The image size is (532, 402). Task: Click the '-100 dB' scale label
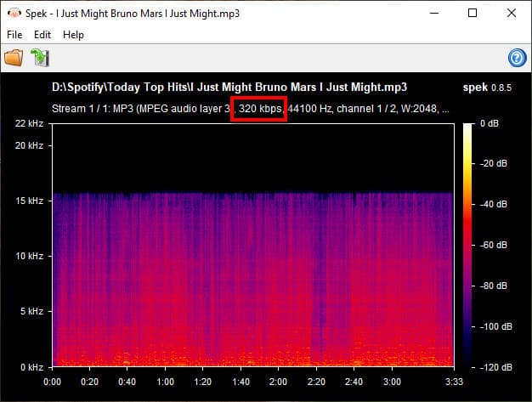[496, 326]
